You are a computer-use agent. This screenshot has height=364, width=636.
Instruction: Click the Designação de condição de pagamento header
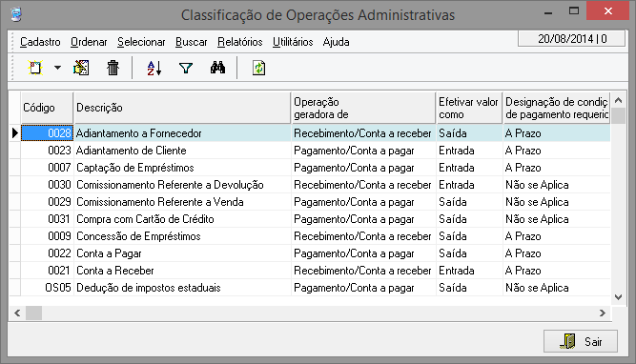click(x=557, y=108)
